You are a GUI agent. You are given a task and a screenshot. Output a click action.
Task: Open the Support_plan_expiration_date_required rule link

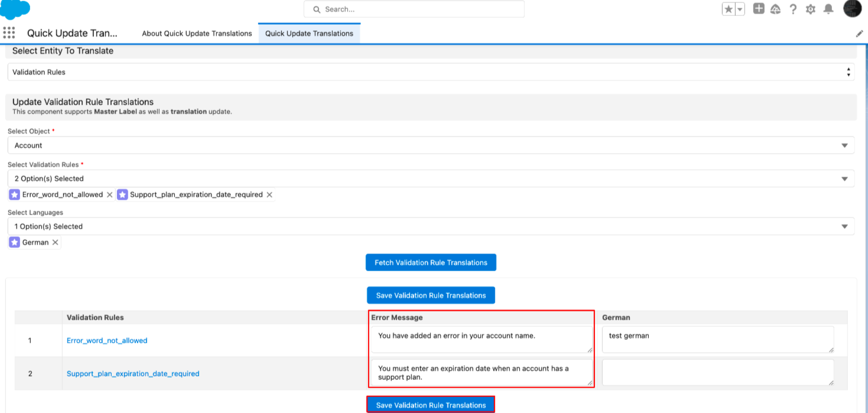(133, 373)
